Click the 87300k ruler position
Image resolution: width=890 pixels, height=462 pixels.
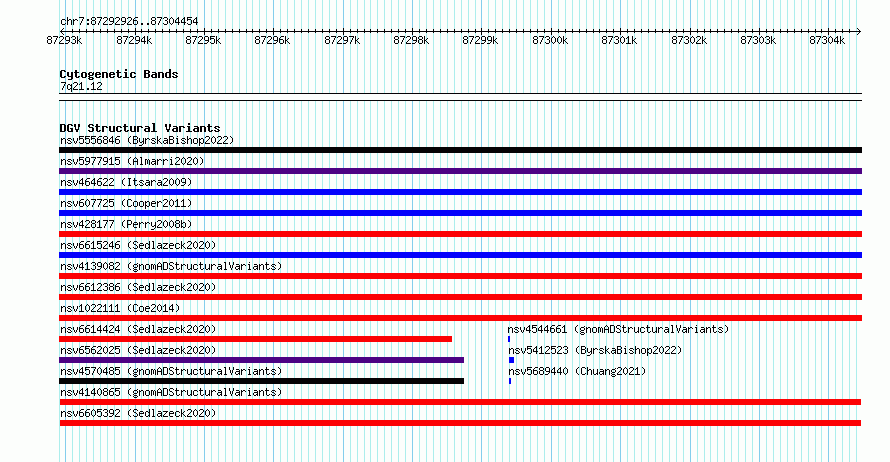pos(550,40)
